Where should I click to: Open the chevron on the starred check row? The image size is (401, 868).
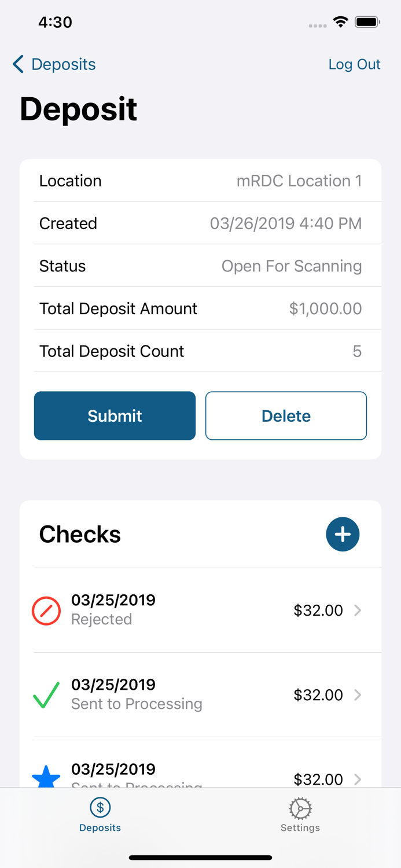tap(358, 779)
